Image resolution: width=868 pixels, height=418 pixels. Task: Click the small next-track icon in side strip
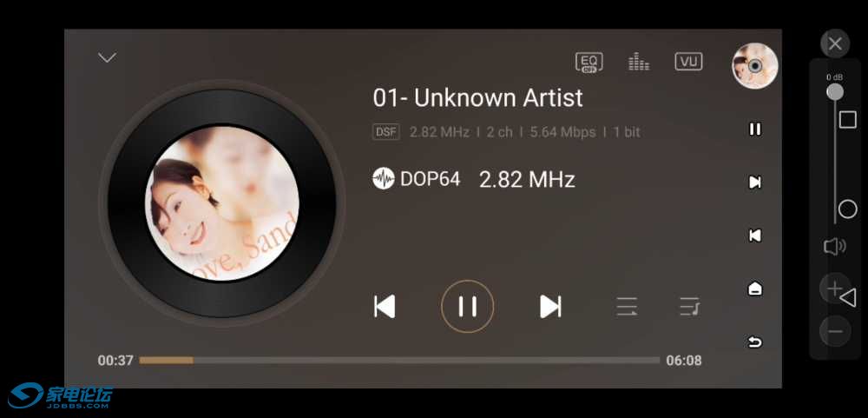755,182
